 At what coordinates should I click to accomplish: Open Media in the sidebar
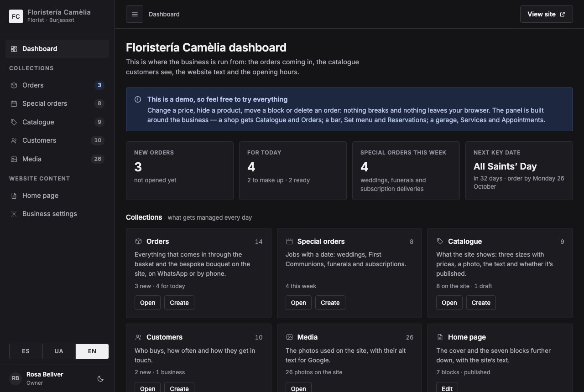coord(57,159)
